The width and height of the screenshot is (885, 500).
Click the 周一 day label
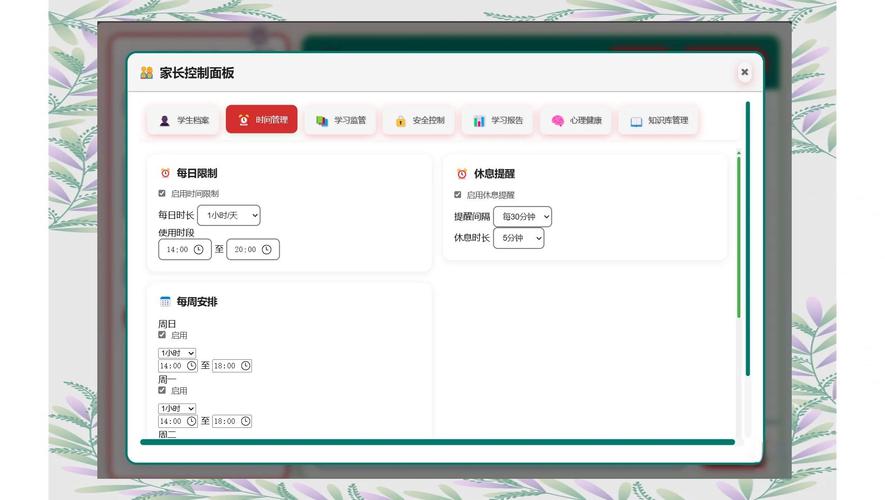coord(167,379)
